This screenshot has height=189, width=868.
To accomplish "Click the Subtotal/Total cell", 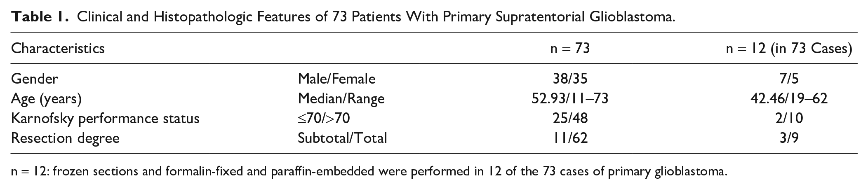I will pyautogui.click(x=343, y=138).
